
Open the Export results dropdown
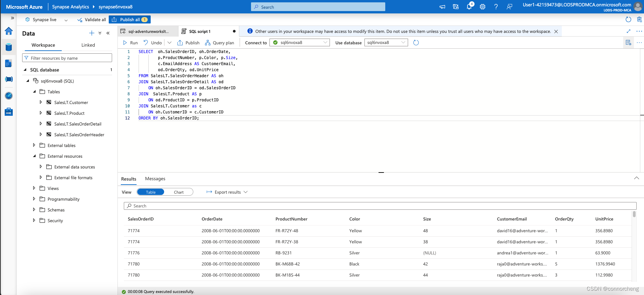click(x=227, y=192)
